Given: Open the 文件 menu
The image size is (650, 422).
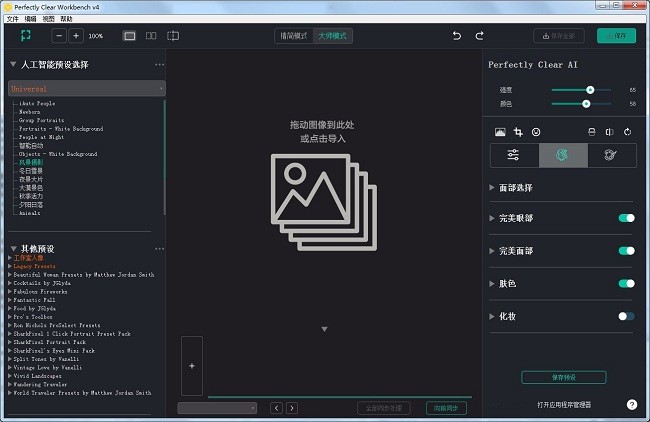Looking at the screenshot, I should click(x=12, y=19).
